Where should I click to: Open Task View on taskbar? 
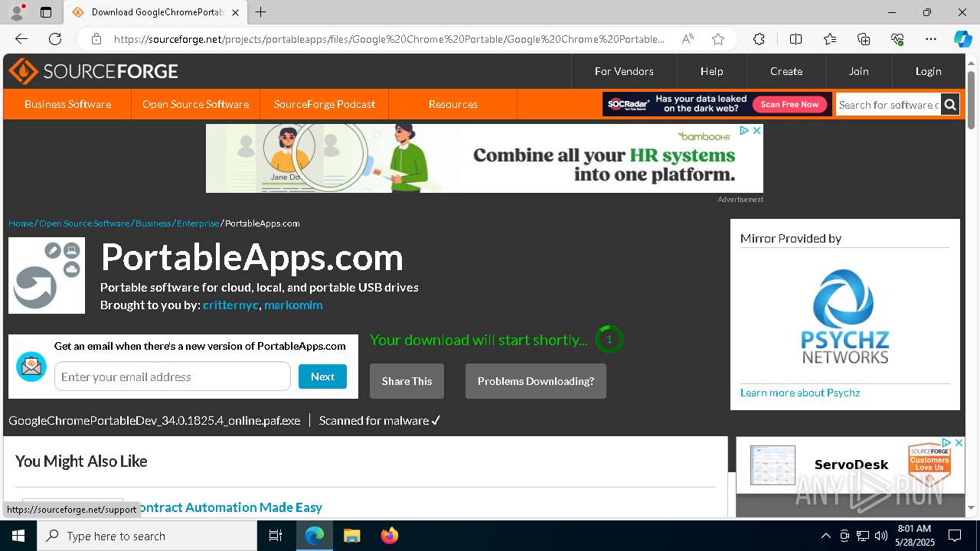[x=276, y=536]
